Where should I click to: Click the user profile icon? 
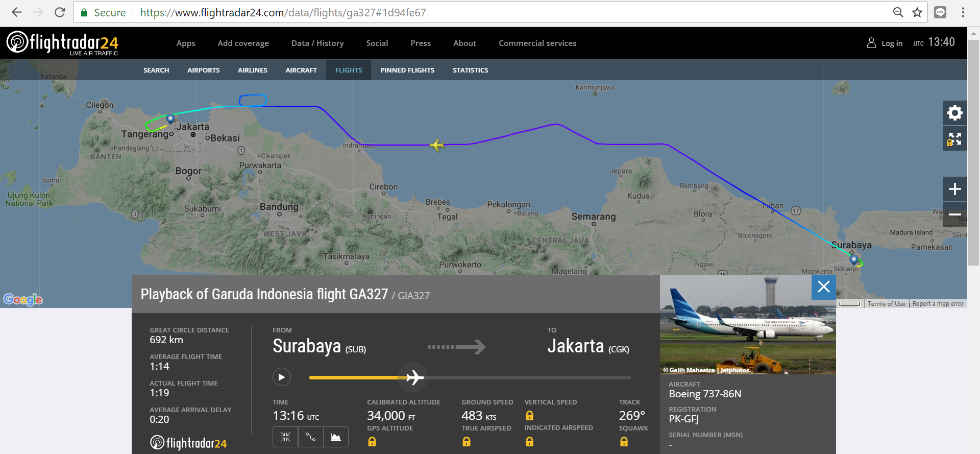[871, 43]
